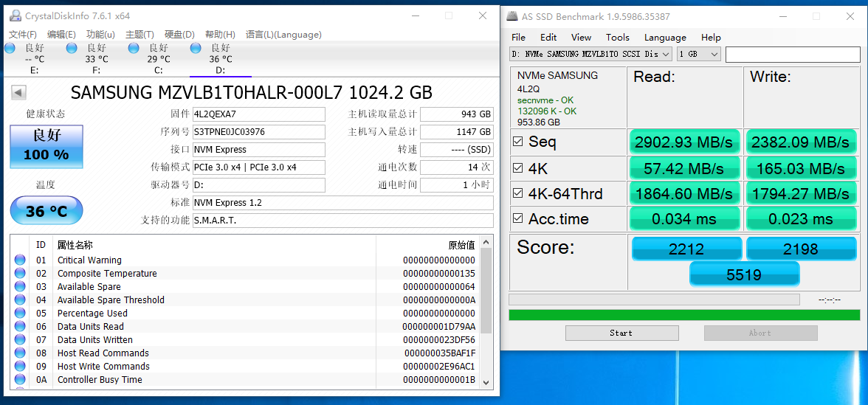
Task: Open Language menu in AS SSD Benchmark
Action: [x=666, y=38]
